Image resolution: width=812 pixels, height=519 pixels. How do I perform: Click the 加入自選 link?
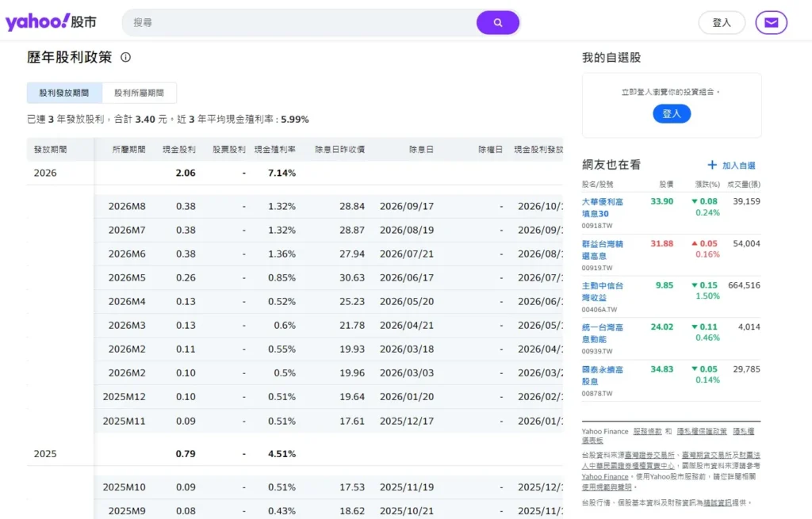point(738,166)
